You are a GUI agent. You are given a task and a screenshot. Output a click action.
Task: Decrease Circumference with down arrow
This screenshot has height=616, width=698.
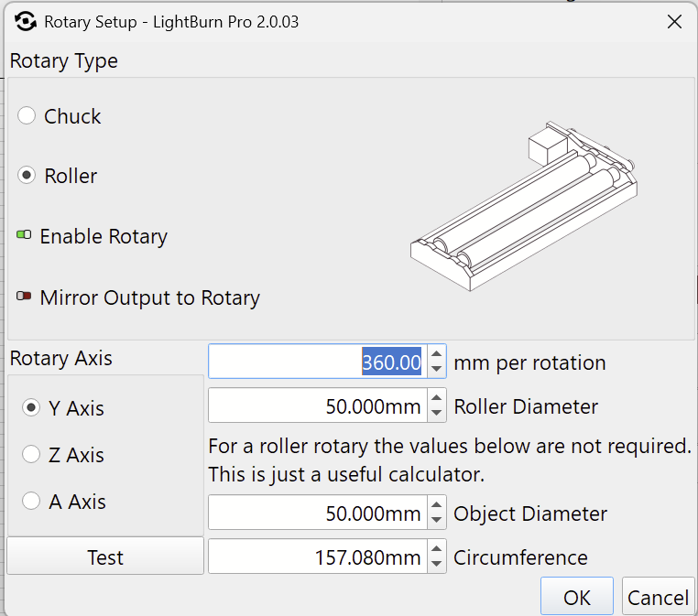click(437, 565)
